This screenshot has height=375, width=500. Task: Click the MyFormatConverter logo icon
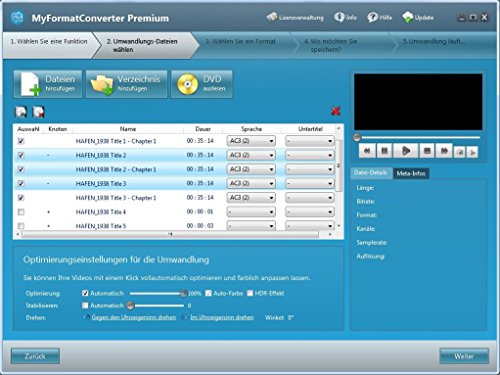tap(17, 18)
